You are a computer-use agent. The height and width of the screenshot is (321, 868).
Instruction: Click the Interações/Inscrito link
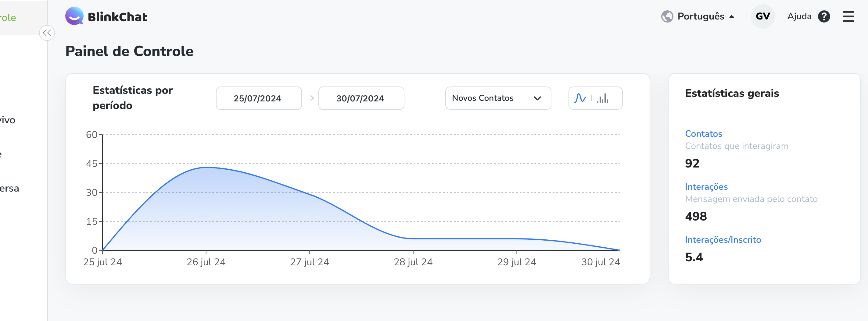723,240
